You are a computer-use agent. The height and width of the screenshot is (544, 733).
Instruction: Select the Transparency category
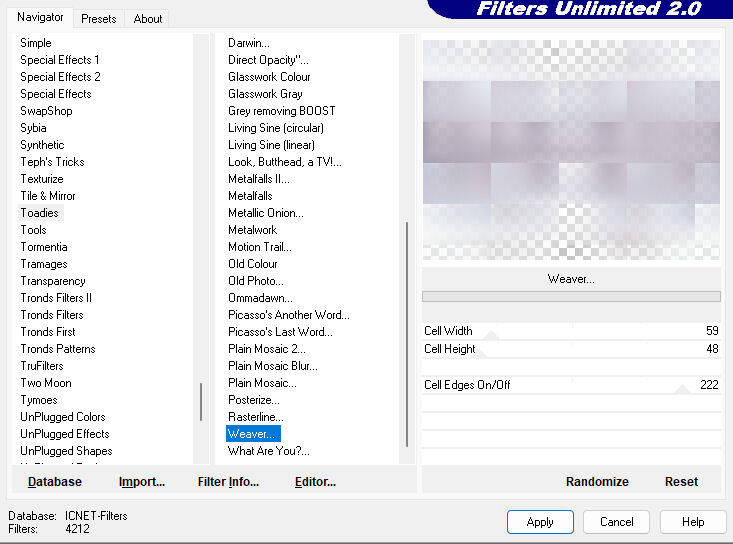click(52, 281)
